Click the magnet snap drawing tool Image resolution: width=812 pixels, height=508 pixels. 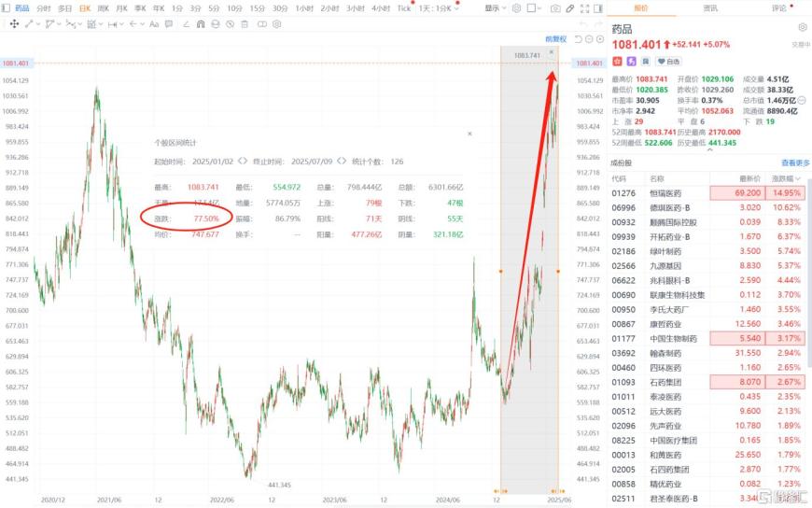(199, 23)
